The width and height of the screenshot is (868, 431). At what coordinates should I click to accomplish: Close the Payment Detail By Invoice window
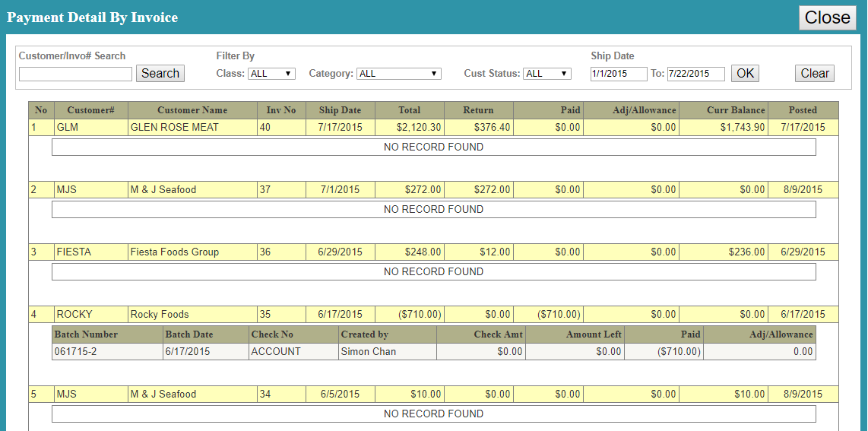tap(827, 17)
